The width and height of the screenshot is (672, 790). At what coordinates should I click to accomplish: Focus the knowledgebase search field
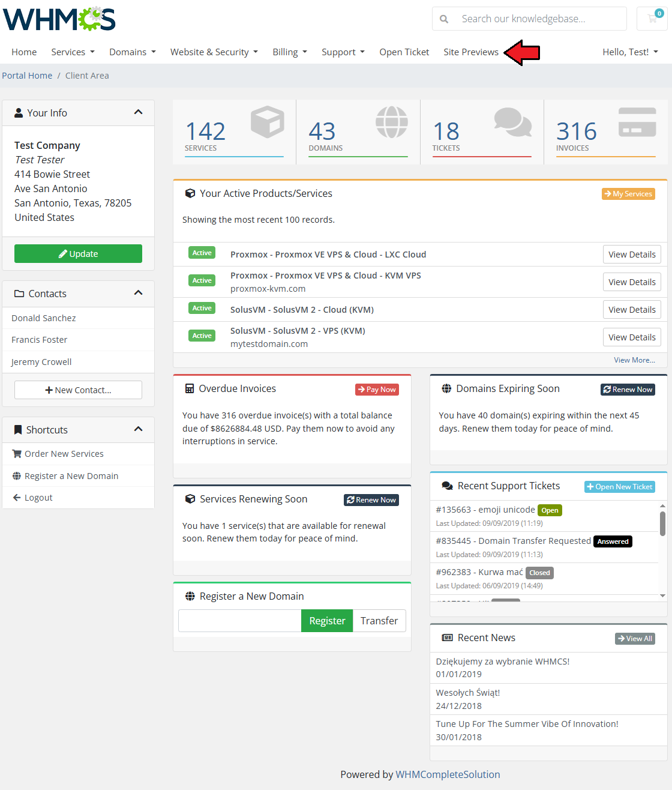coord(540,19)
